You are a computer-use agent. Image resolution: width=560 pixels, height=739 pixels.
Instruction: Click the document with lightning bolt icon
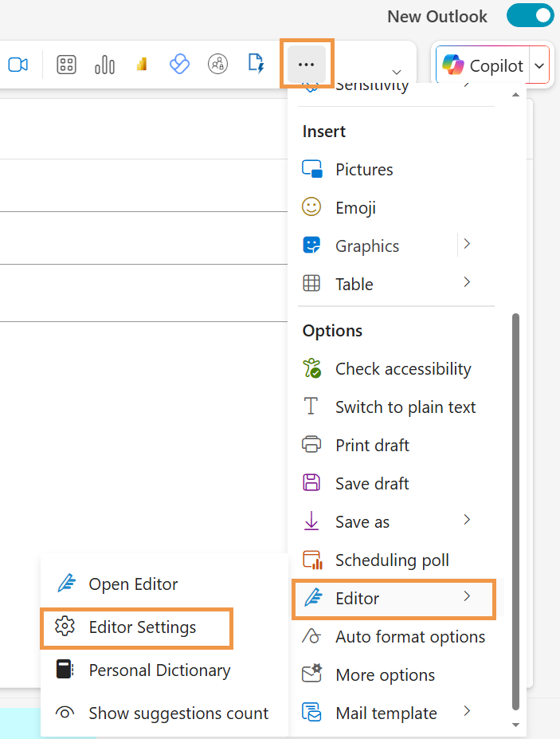pyautogui.click(x=256, y=64)
